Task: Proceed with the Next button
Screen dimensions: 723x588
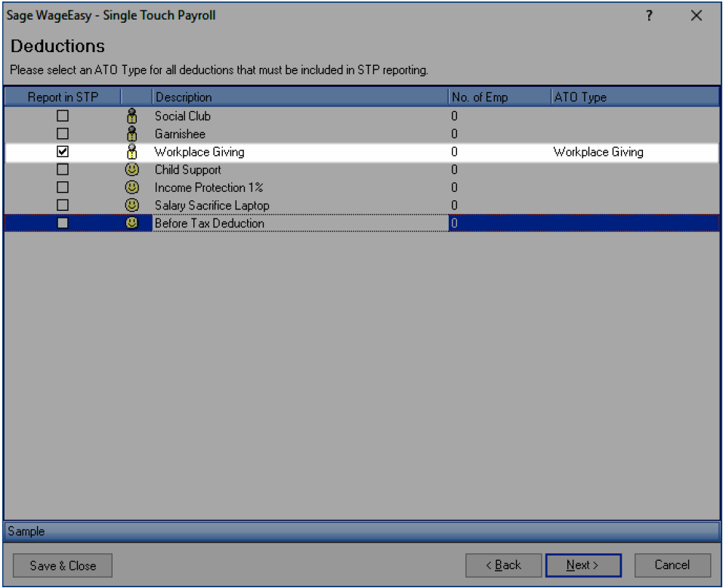Action: coord(583,565)
